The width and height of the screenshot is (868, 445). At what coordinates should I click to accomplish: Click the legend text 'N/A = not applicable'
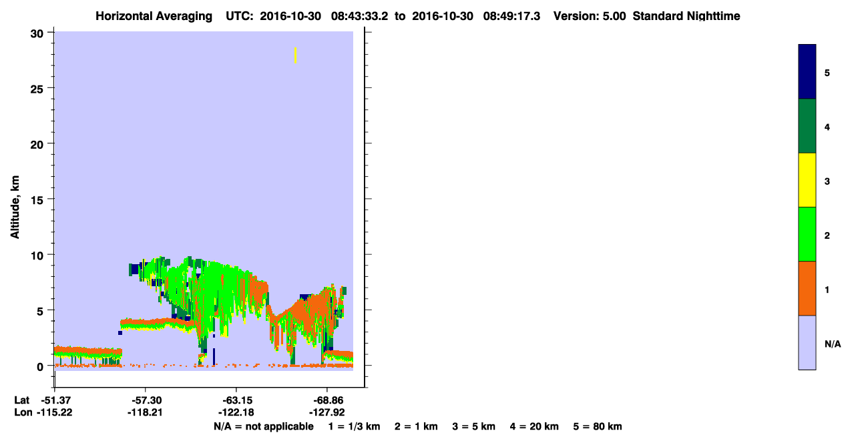tap(263, 426)
